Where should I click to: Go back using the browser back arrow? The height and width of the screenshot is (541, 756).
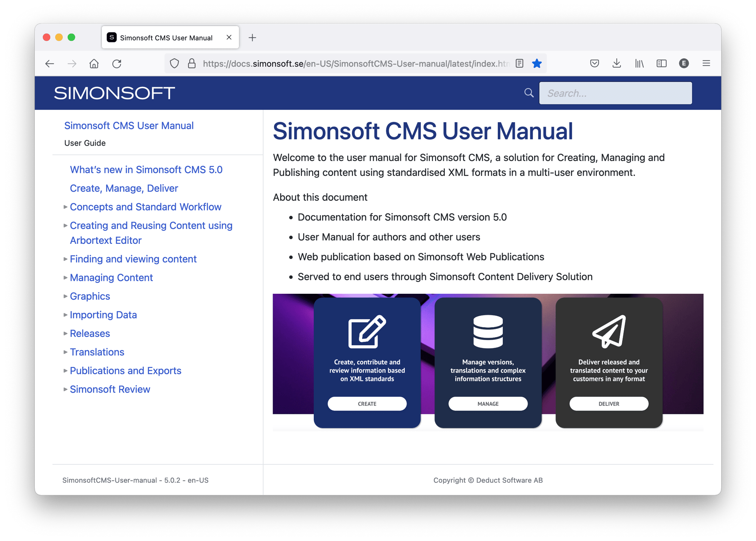[50, 64]
